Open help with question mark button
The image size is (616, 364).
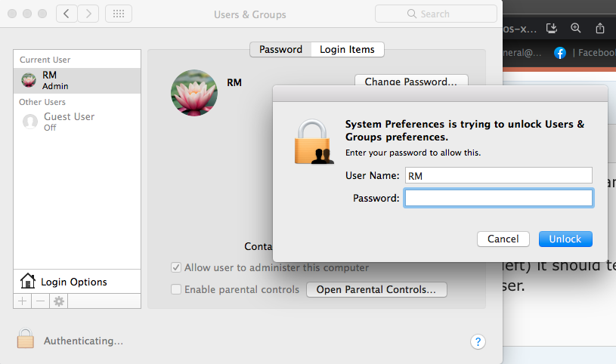[x=477, y=341]
